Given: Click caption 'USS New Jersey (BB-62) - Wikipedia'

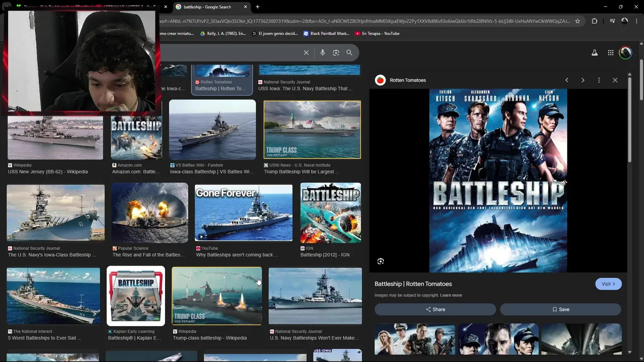Looking at the screenshot, I should (48, 172).
